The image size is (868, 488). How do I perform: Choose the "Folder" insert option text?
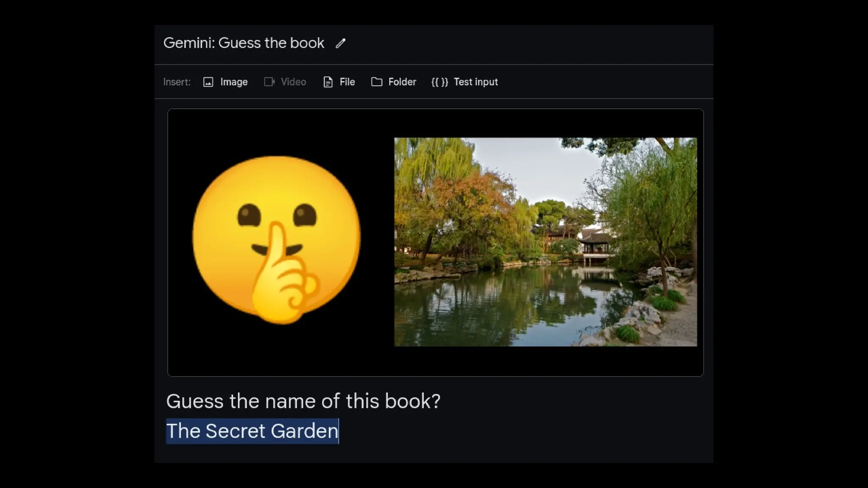click(402, 82)
